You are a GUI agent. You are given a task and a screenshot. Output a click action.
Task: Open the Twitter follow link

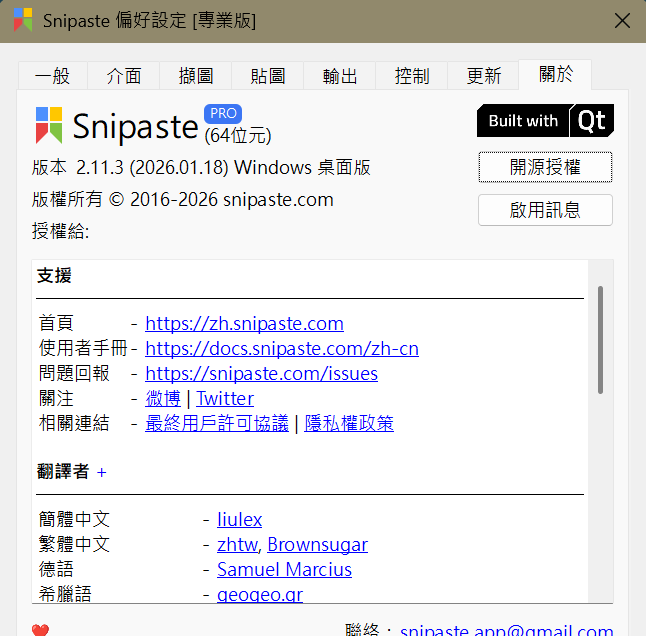pos(225,399)
